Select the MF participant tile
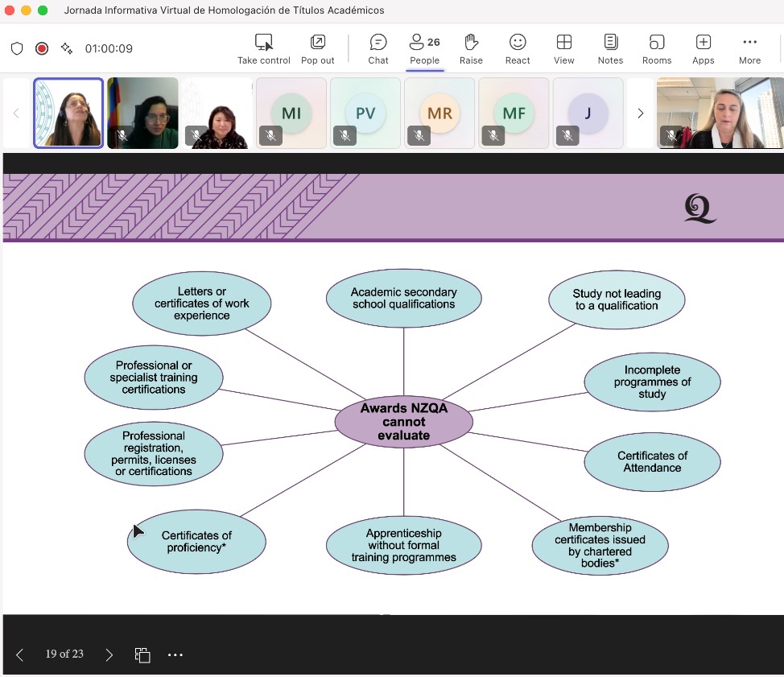The width and height of the screenshot is (784, 677). tap(514, 113)
